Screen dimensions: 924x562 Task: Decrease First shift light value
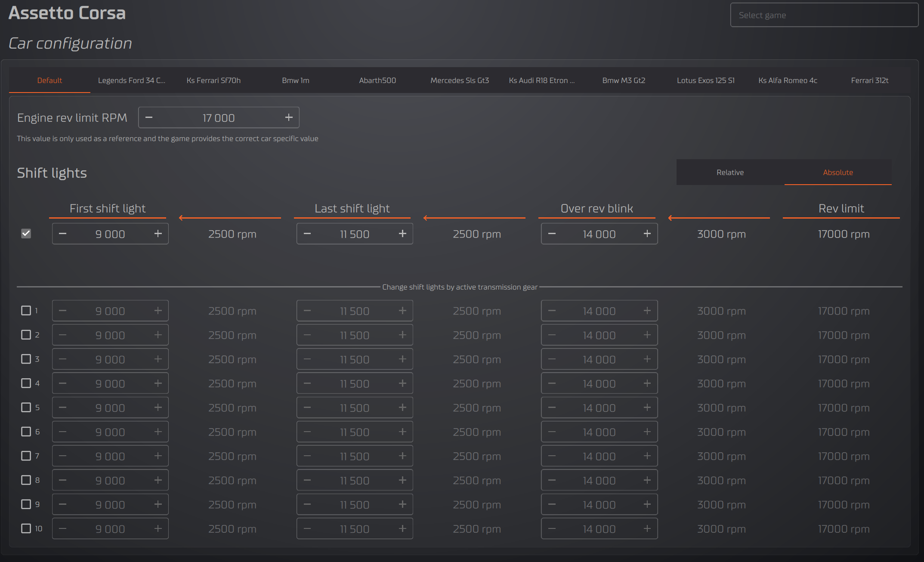pos(63,234)
